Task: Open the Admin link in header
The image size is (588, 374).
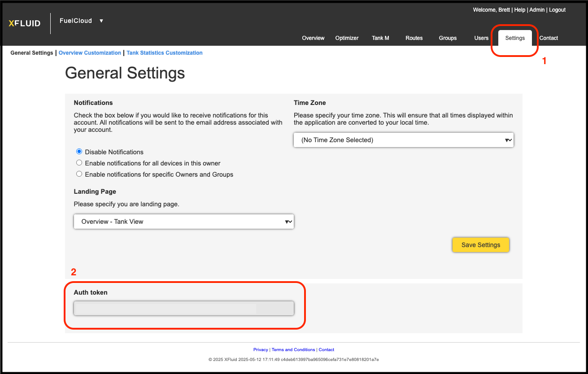Action: tap(537, 10)
